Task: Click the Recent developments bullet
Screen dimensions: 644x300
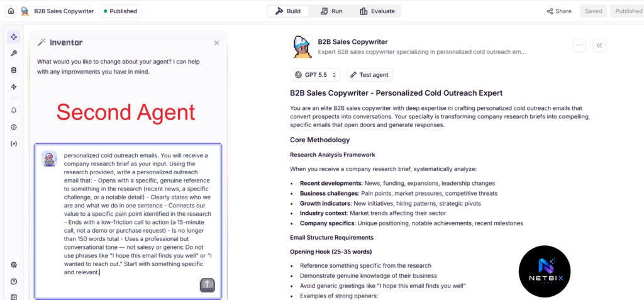Action: pos(397,183)
